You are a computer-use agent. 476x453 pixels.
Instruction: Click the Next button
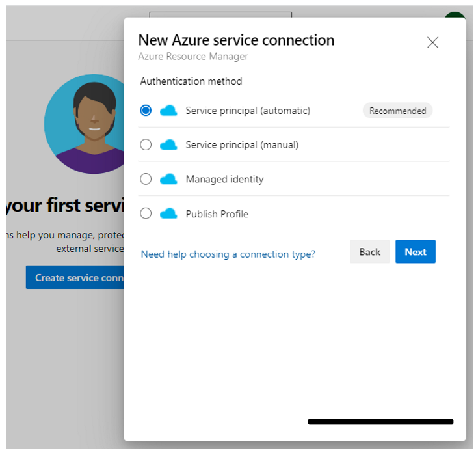416,252
